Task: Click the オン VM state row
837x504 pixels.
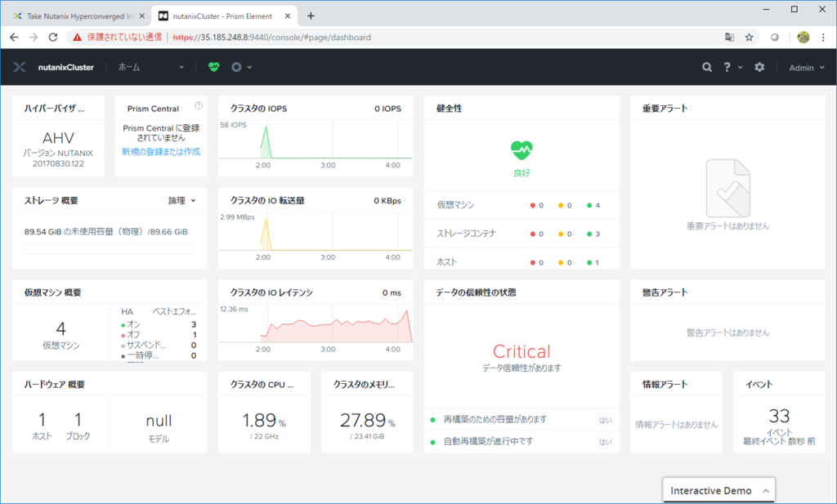Action: coord(159,324)
